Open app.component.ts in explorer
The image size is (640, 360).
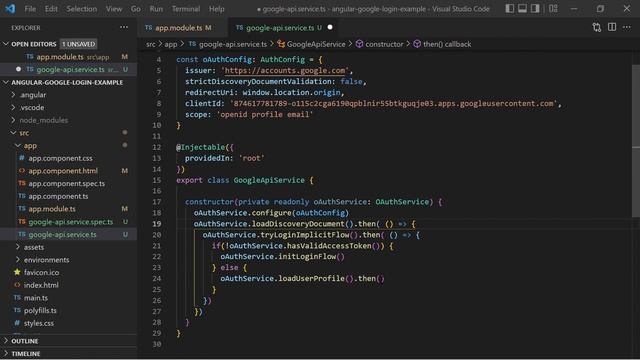[58, 196]
